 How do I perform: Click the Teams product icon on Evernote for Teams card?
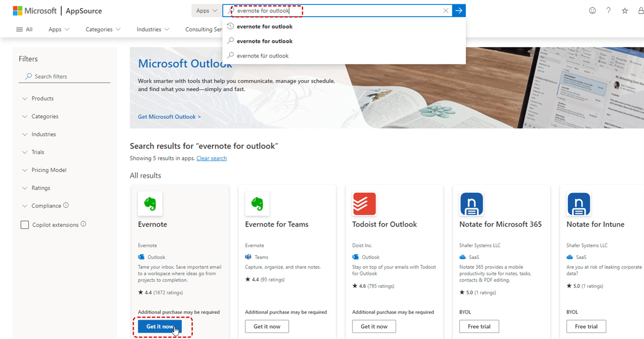pyautogui.click(x=248, y=257)
